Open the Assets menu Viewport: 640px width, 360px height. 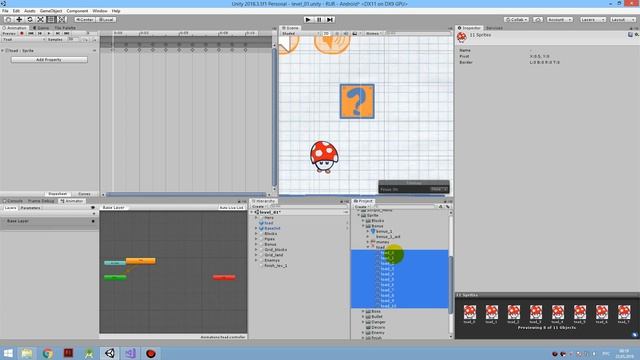coord(30,11)
